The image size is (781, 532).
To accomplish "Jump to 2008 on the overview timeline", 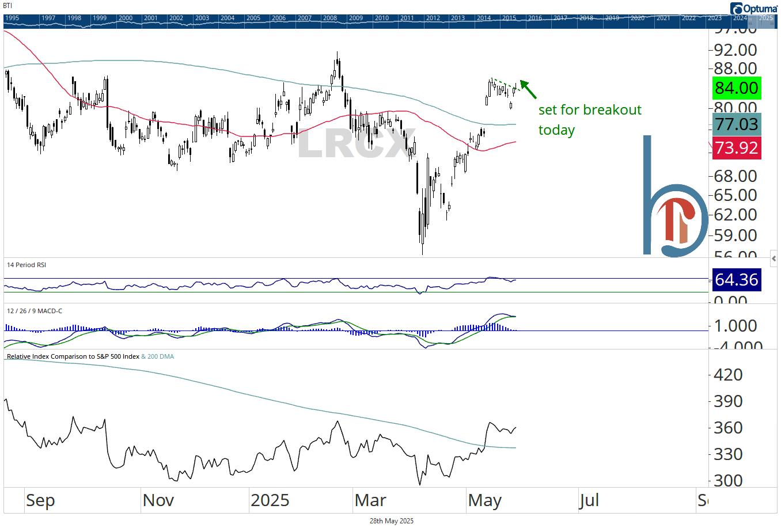I will click(330, 18).
